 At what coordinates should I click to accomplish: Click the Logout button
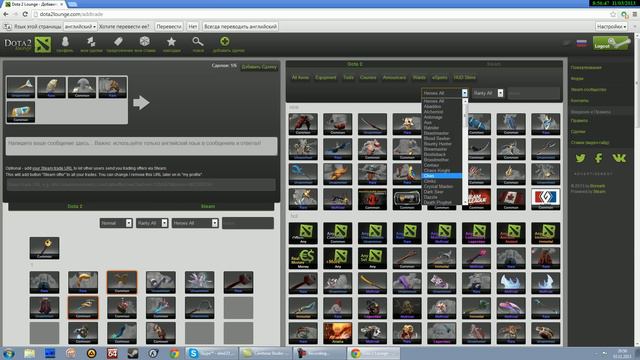coord(611,43)
